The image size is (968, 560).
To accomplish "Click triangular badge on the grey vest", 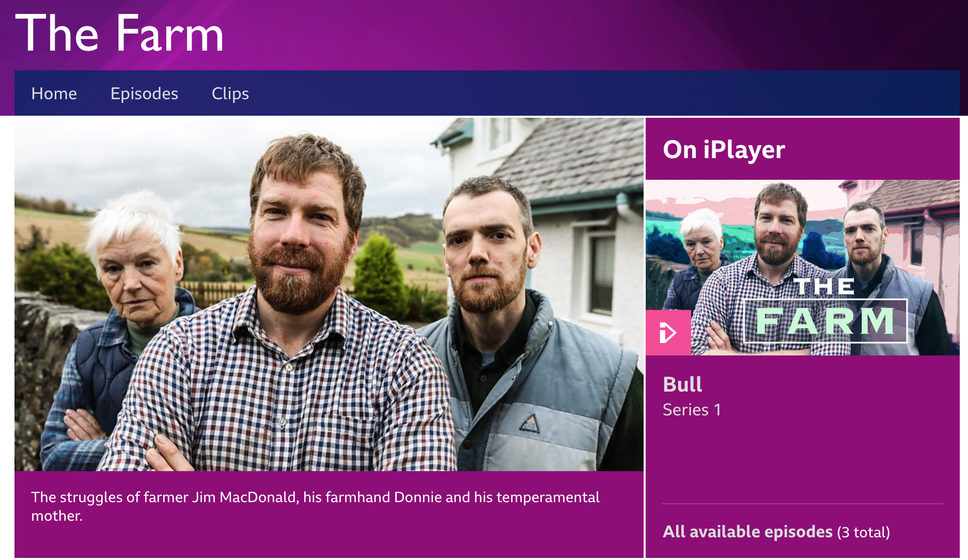I will [529, 423].
